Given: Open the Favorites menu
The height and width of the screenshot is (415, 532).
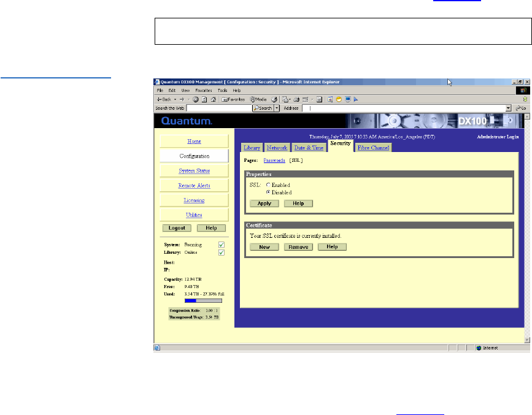Looking at the screenshot, I should (x=204, y=91).
